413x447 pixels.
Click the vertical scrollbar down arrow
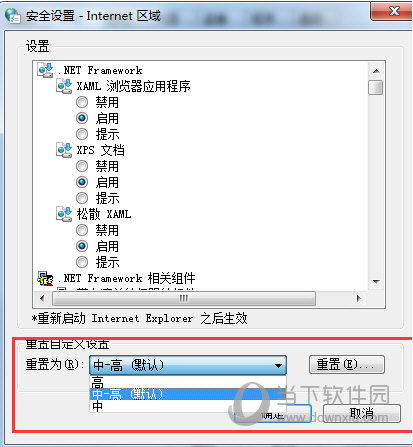[x=376, y=282]
